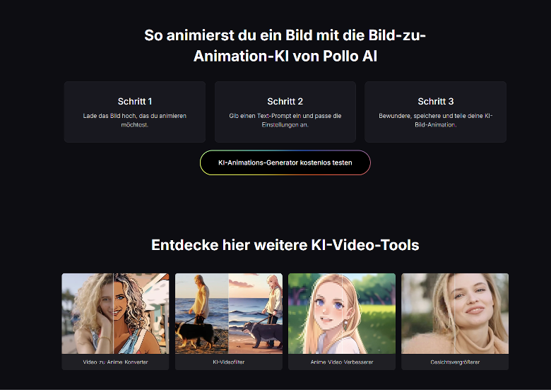
Task: Click the 'Lade das Bild hoch' description text
Action: (135, 119)
